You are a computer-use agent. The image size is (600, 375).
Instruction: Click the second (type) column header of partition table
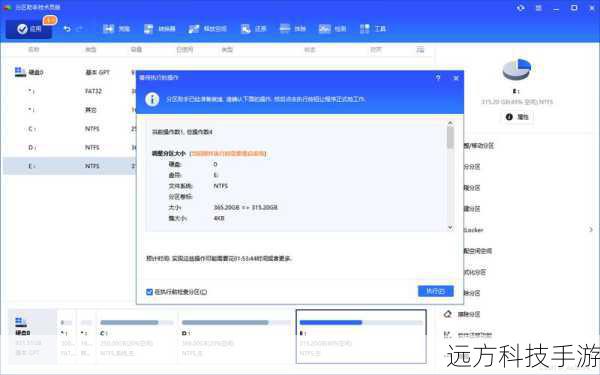[90, 49]
